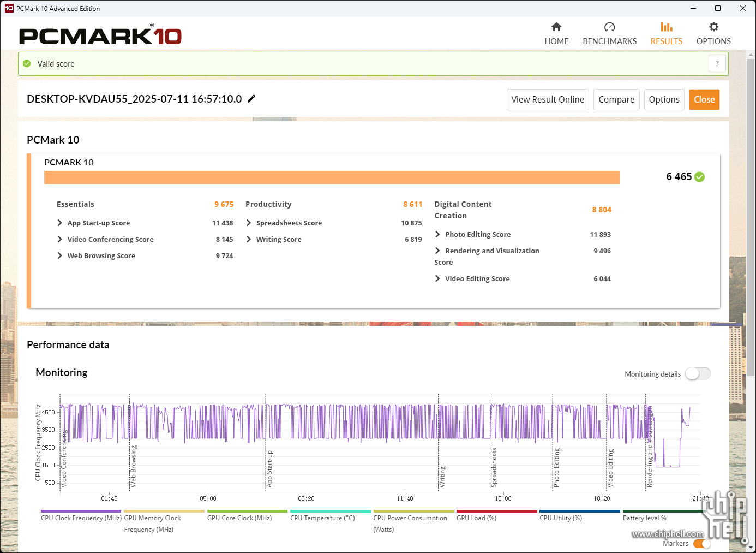This screenshot has height=553, width=756.
Task: Click the orange PCMARK 10 score bar
Action: coord(332,177)
